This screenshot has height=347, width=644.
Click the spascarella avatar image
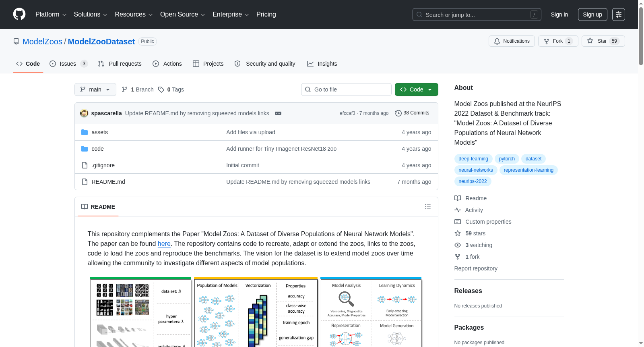click(x=84, y=113)
